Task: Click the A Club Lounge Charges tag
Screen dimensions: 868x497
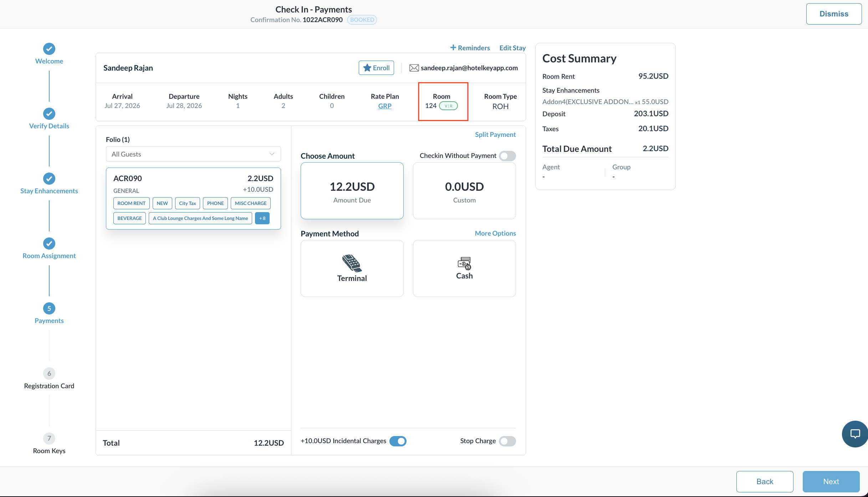Action: (x=200, y=218)
